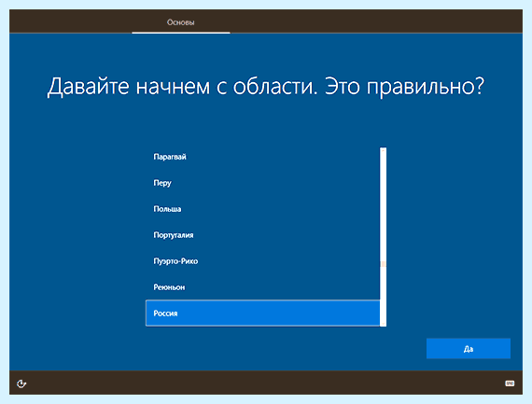532x404 pixels.
Task: Select the highlighted Россия entry
Action: (x=263, y=313)
